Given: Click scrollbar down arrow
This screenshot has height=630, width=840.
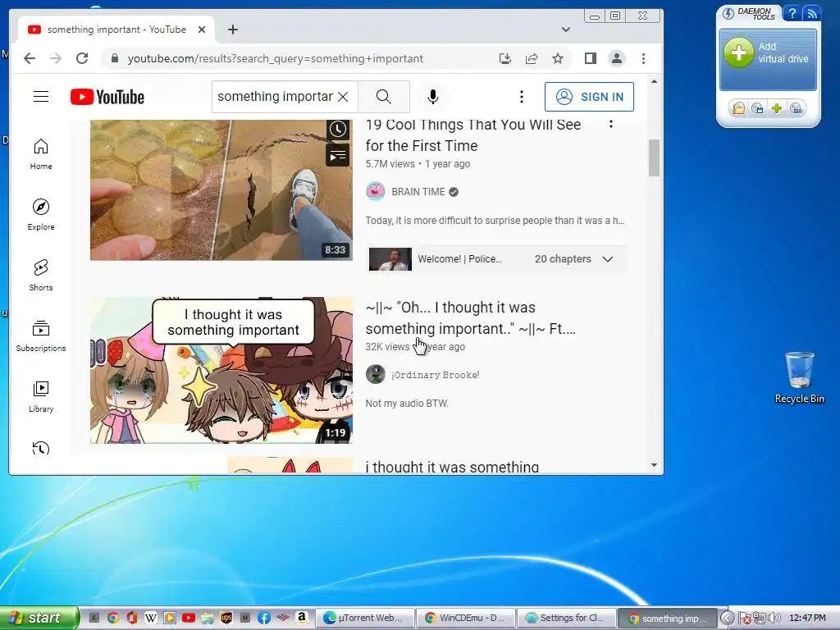Looking at the screenshot, I should pyautogui.click(x=654, y=465).
